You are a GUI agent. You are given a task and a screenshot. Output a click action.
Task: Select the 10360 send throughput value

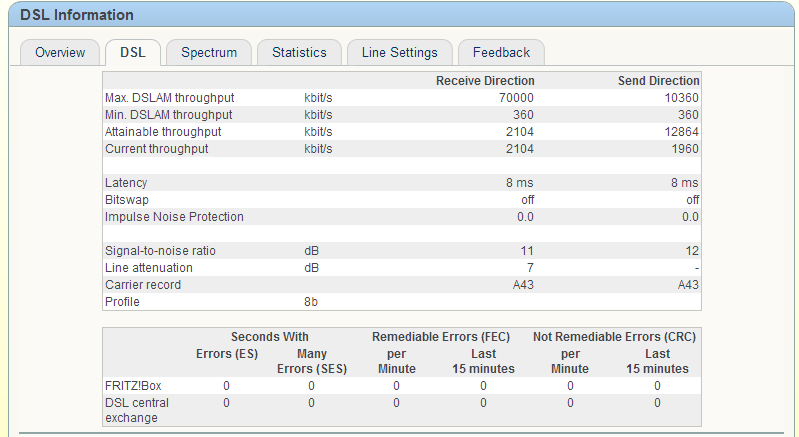click(x=682, y=98)
